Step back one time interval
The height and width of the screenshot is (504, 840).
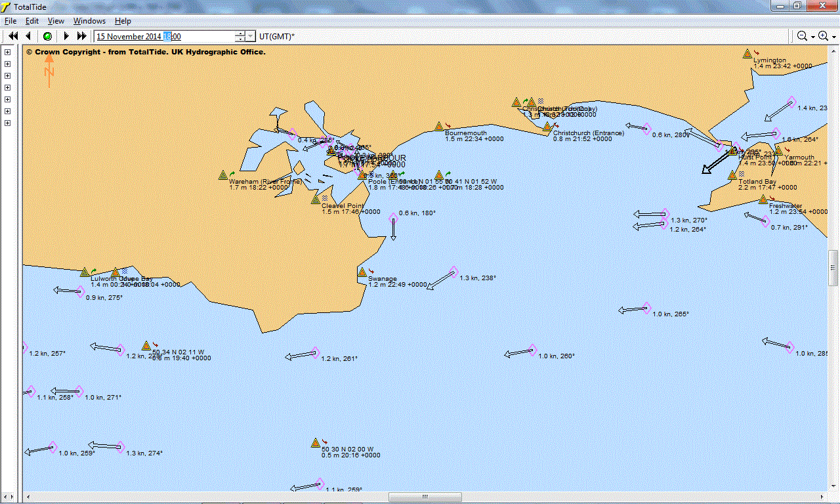tap(28, 36)
